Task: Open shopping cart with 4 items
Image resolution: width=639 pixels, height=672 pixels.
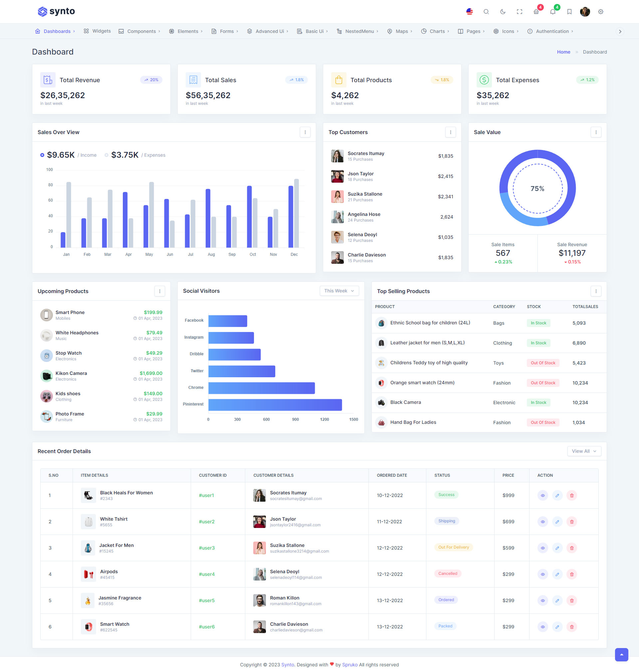Action: pos(536,12)
